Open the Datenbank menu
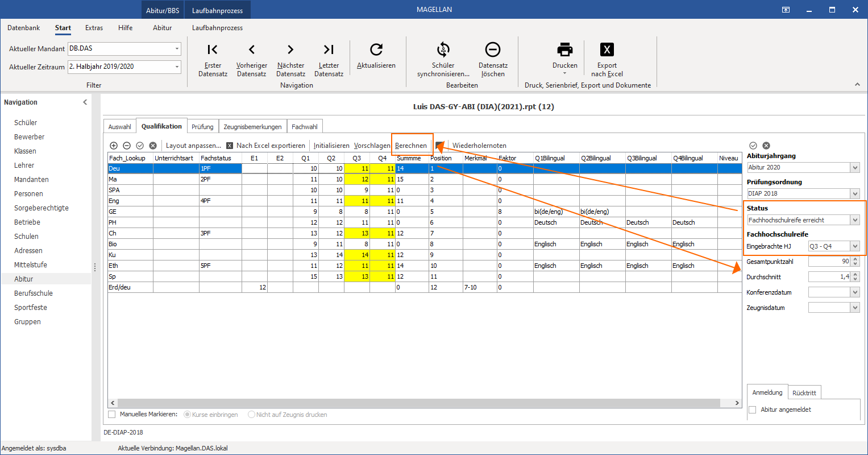This screenshot has width=868, height=455. [24, 28]
